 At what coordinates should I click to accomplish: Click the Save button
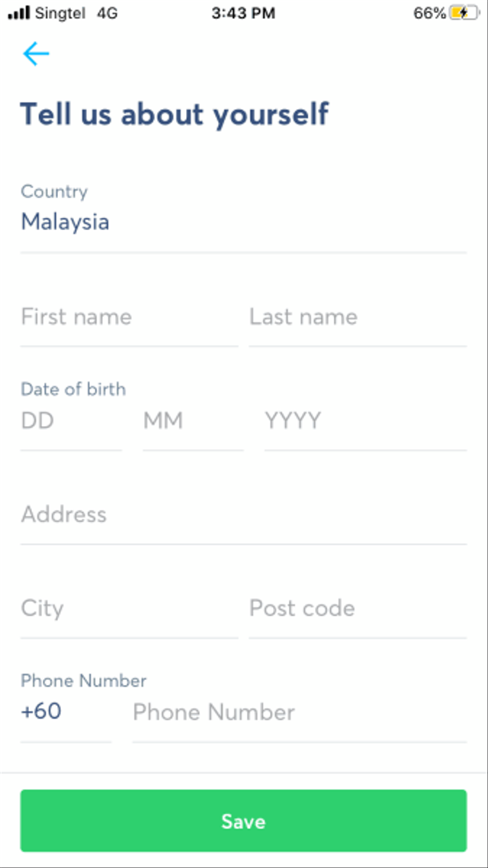(243, 821)
